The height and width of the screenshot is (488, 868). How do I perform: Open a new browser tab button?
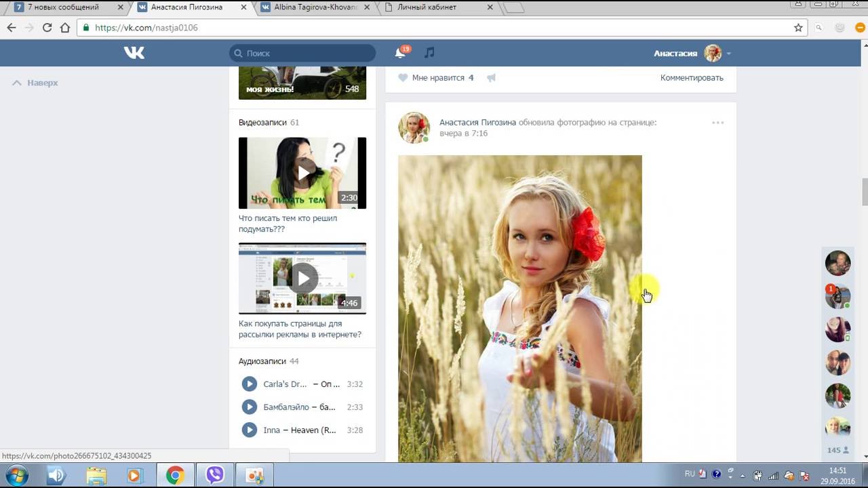[514, 8]
